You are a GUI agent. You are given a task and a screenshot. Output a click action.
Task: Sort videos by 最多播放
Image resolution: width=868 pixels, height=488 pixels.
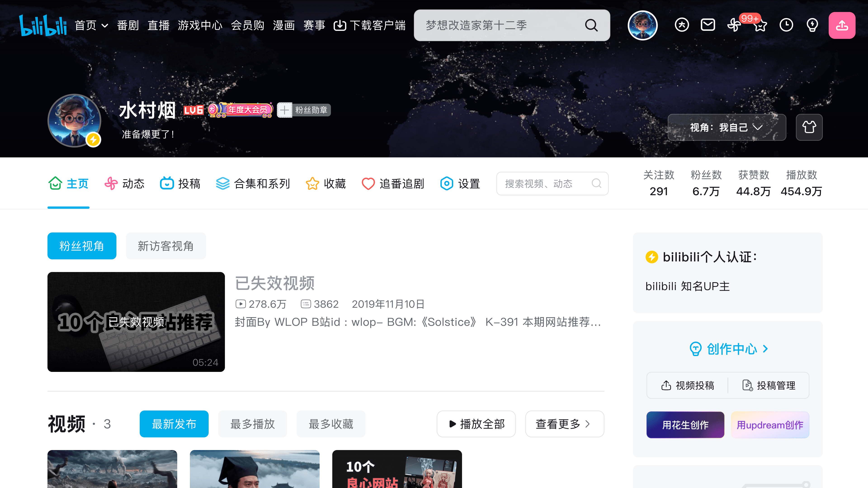(252, 424)
